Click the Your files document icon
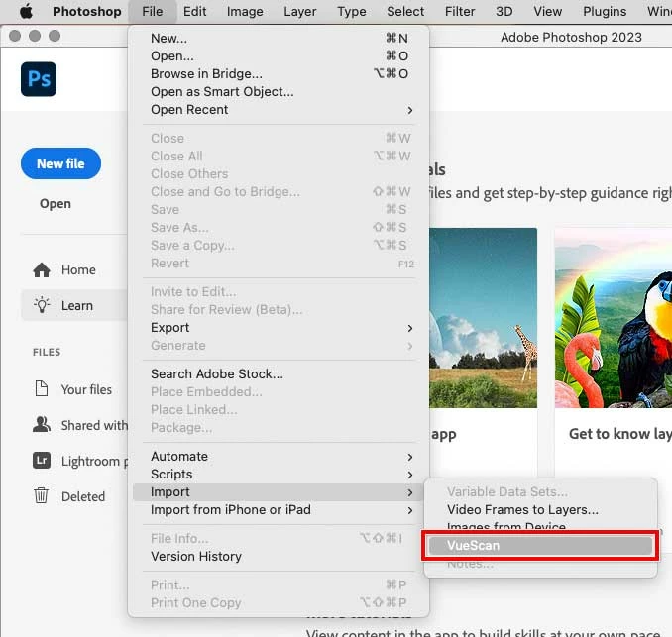672x637 pixels. 42,389
